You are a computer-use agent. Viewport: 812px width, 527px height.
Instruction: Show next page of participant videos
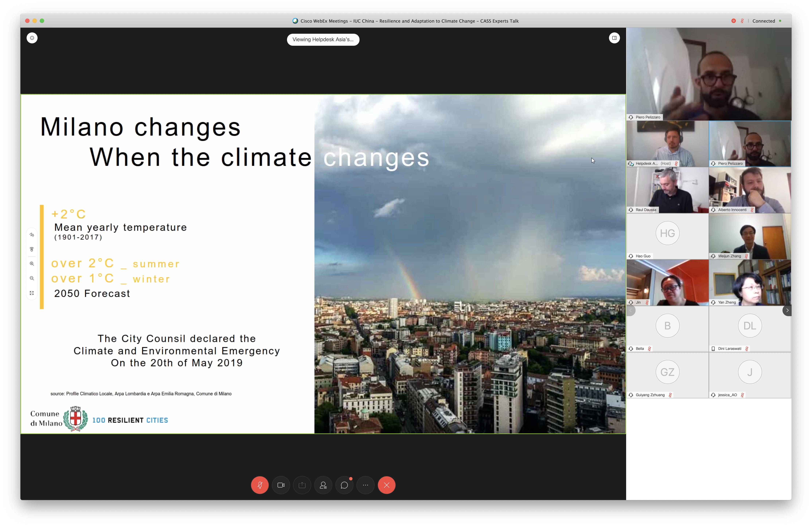pos(787,310)
